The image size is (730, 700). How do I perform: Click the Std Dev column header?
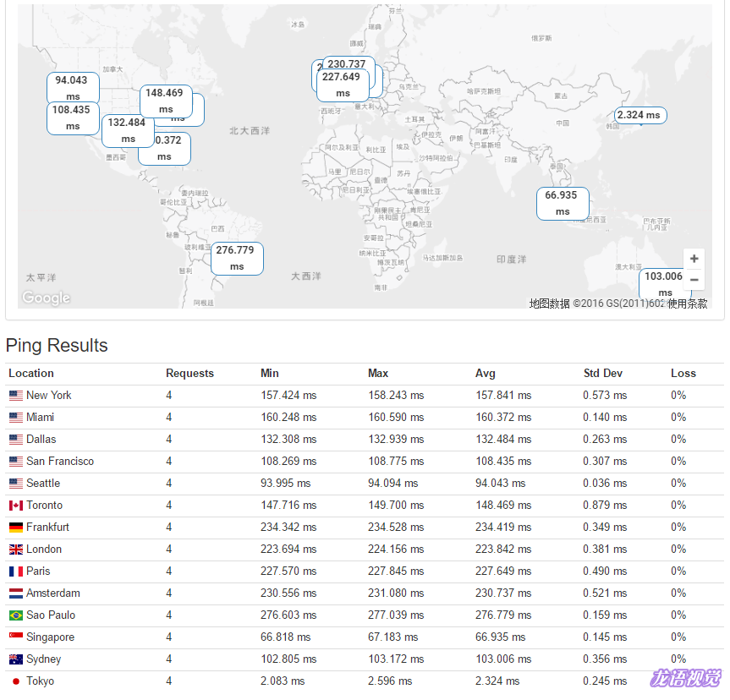pos(602,373)
